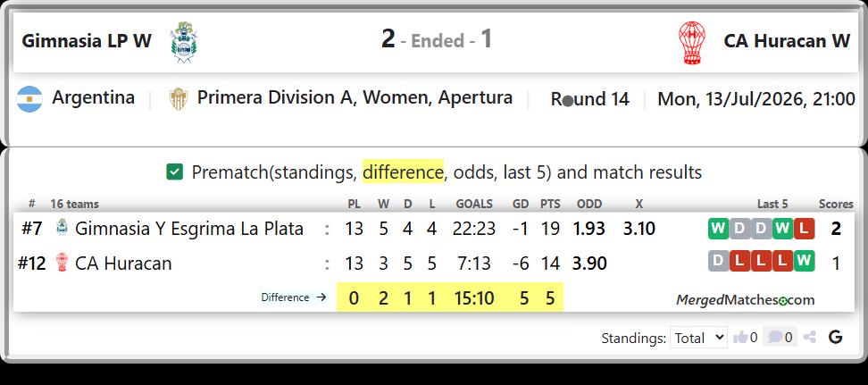This screenshot has height=385, width=868.
Task: Click the thumbs-up like icon
Action: pos(740,337)
